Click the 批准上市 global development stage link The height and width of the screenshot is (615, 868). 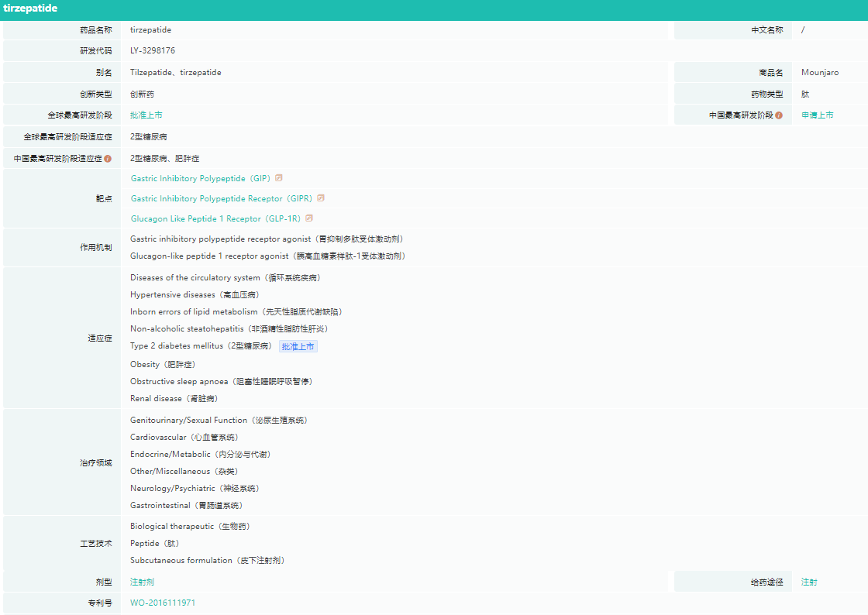click(146, 115)
